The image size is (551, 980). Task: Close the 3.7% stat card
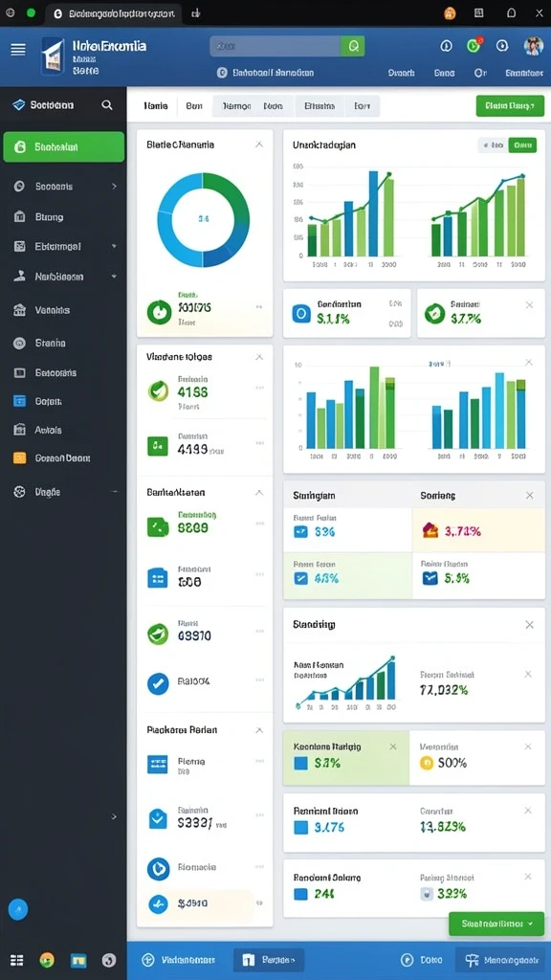[529, 305]
